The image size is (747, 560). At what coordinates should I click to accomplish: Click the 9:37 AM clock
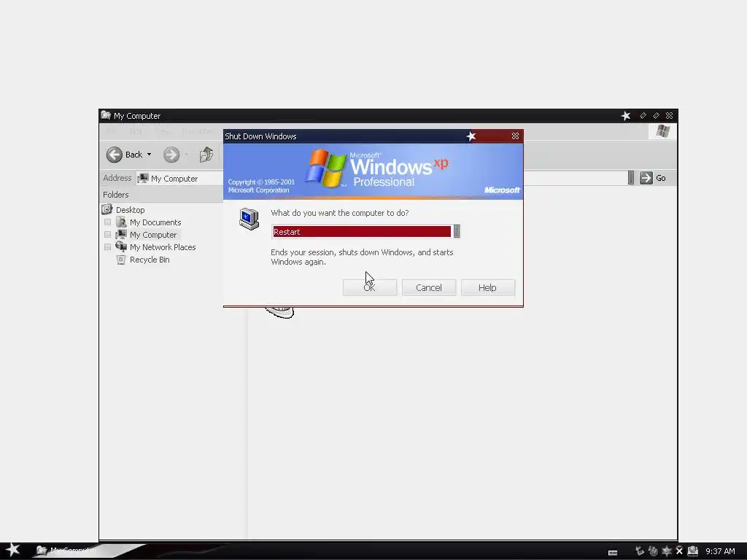click(720, 551)
